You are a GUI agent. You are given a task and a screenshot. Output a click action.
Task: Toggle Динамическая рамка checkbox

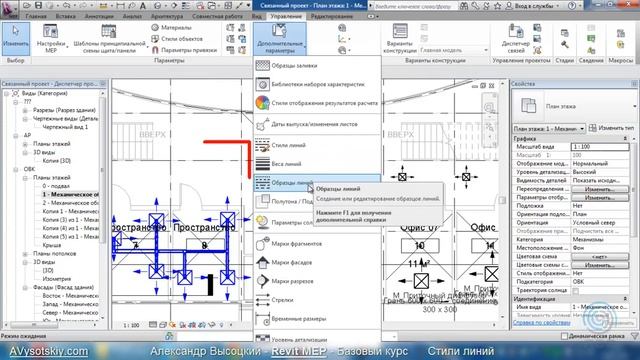point(564,336)
